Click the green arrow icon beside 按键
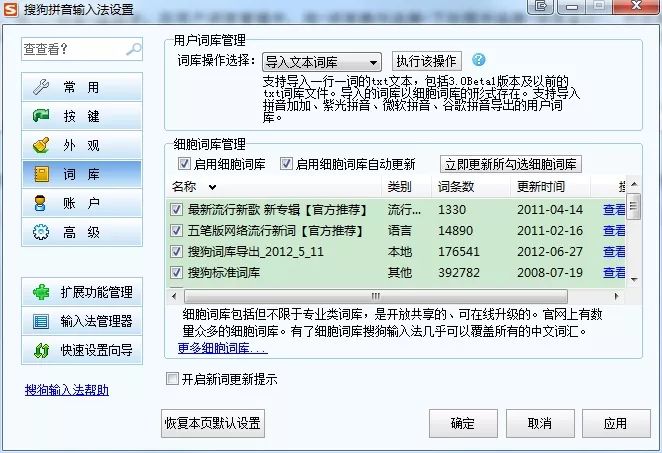The image size is (662, 453). (41, 115)
